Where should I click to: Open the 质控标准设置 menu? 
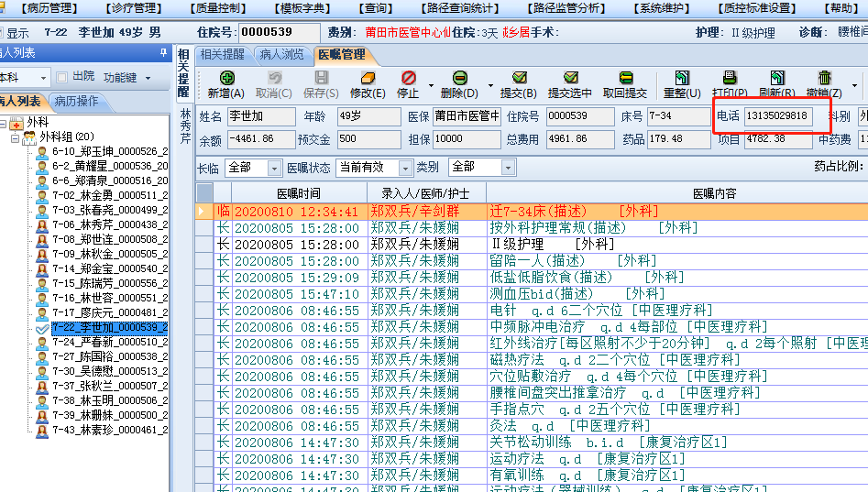point(757,8)
